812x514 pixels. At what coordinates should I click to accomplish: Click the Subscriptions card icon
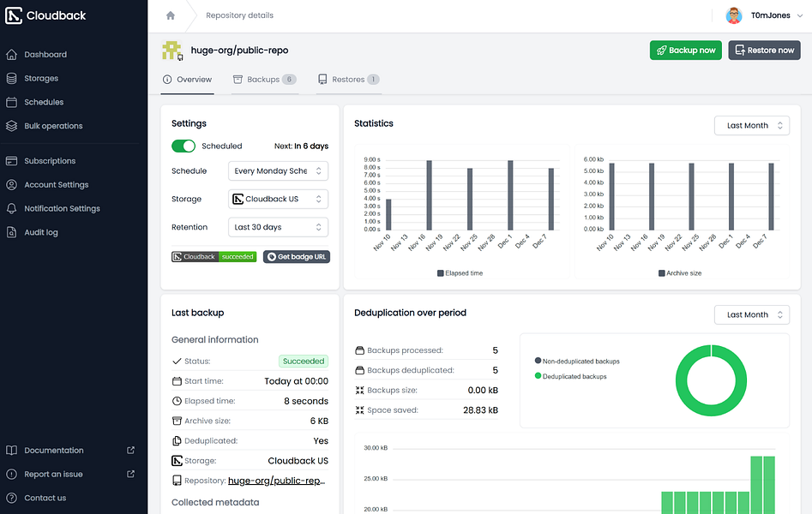click(x=11, y=161)
